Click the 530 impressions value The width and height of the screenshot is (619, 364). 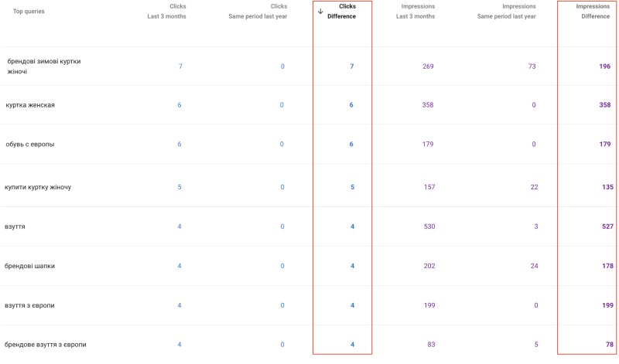click(428, 226)
